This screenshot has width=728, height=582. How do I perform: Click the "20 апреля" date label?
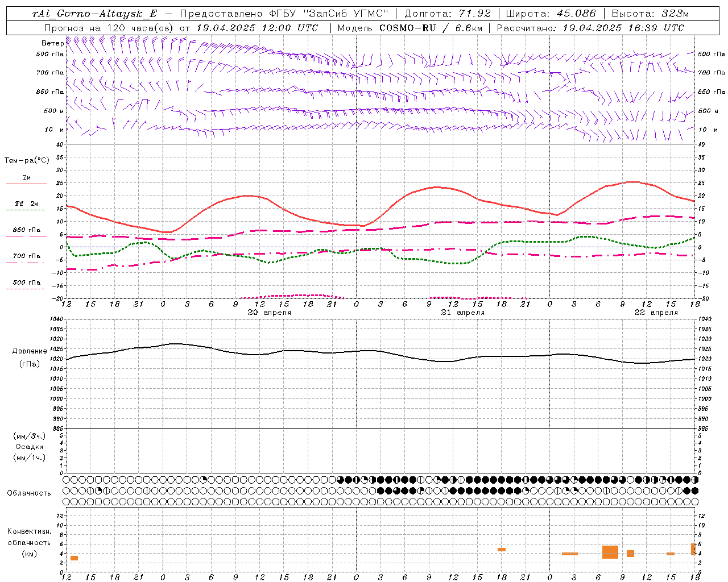[270, 313]
